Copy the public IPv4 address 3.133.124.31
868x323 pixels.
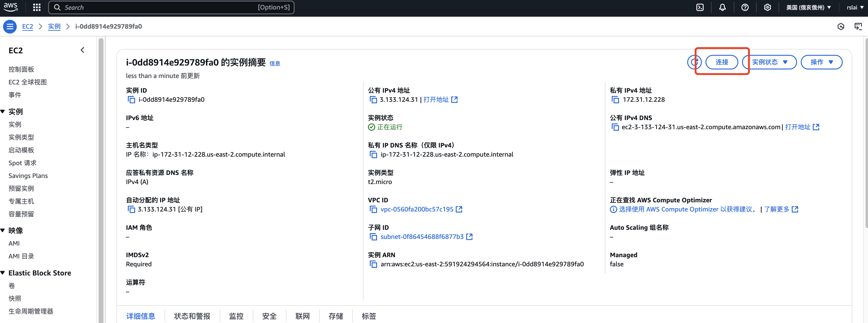click(373, 100)
